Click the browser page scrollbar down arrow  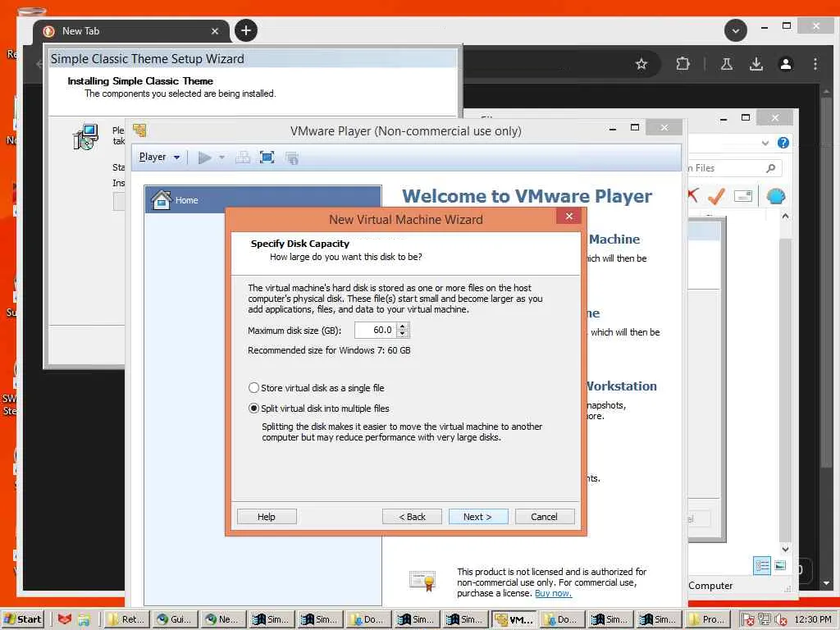[x=826, y=583]
